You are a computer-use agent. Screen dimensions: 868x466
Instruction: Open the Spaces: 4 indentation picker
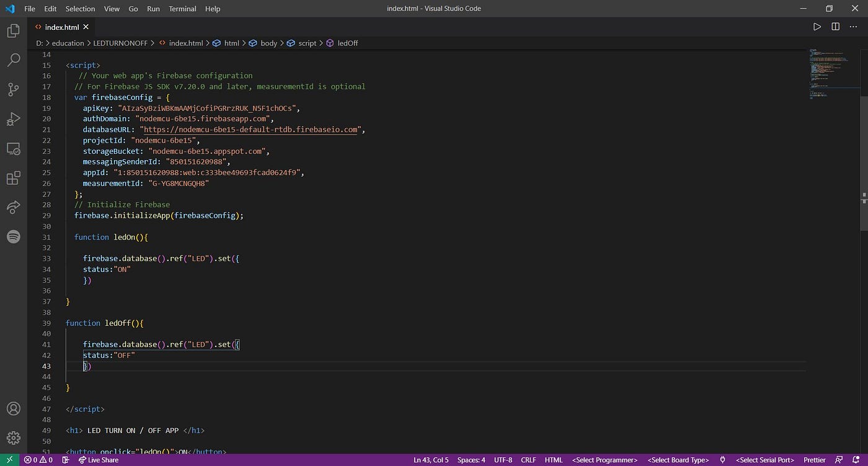point(471,460)
